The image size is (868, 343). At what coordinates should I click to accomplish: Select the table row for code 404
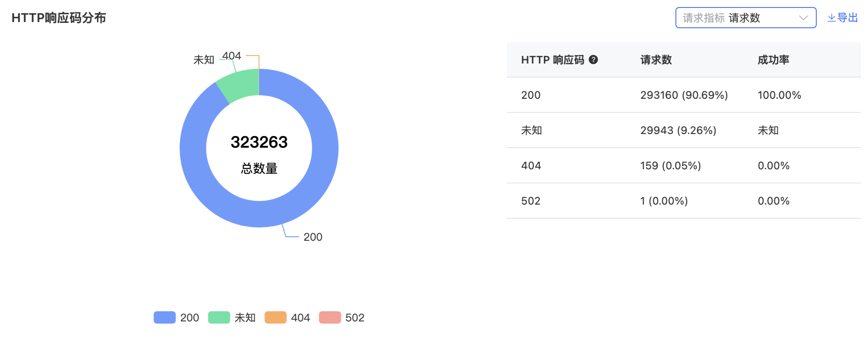(x=684, y=165)
